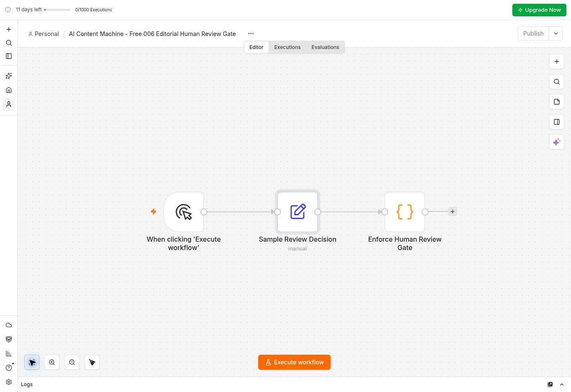
Task: Click the executions usage progress bar
Action: point(57,10)
